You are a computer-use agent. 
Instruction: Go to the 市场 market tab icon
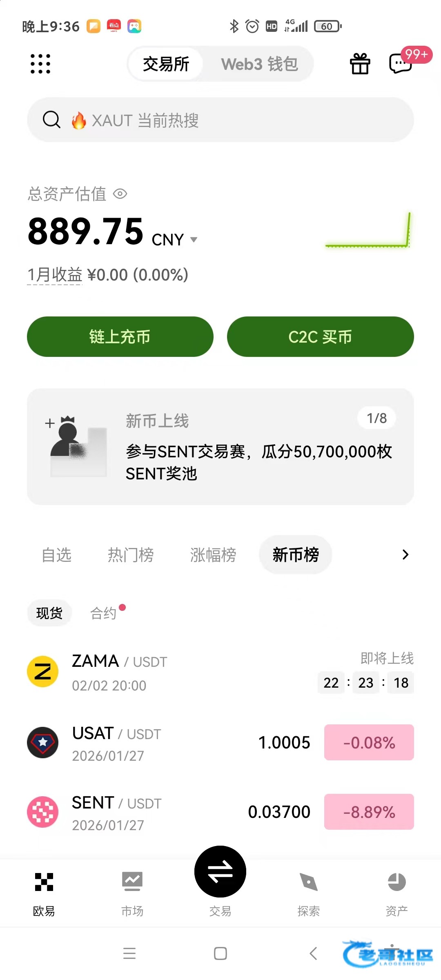pos(132,882)
